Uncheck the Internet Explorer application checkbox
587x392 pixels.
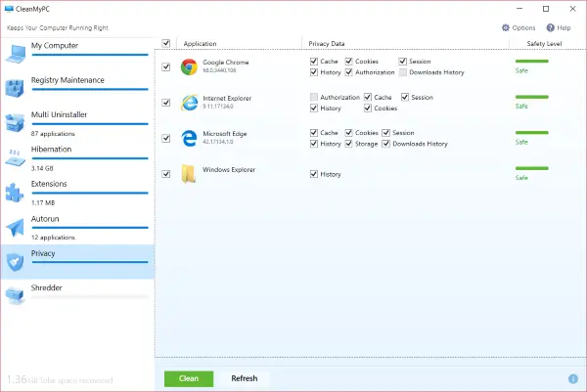pos(166,103)
